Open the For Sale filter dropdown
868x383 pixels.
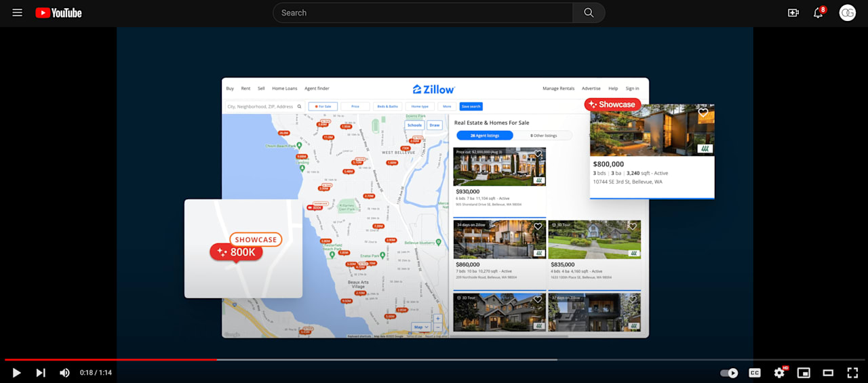323,106
